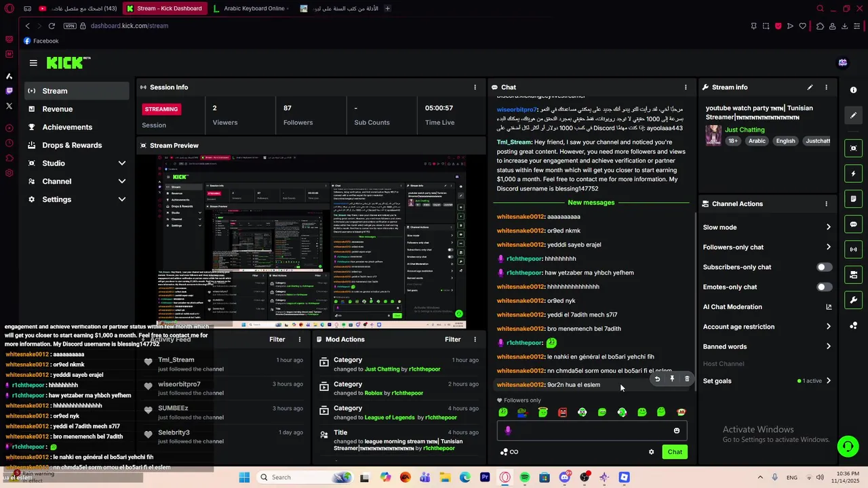Toggle Emotes-only chat switch
This screenshot has width=868, height=488.
coord(825,287)
